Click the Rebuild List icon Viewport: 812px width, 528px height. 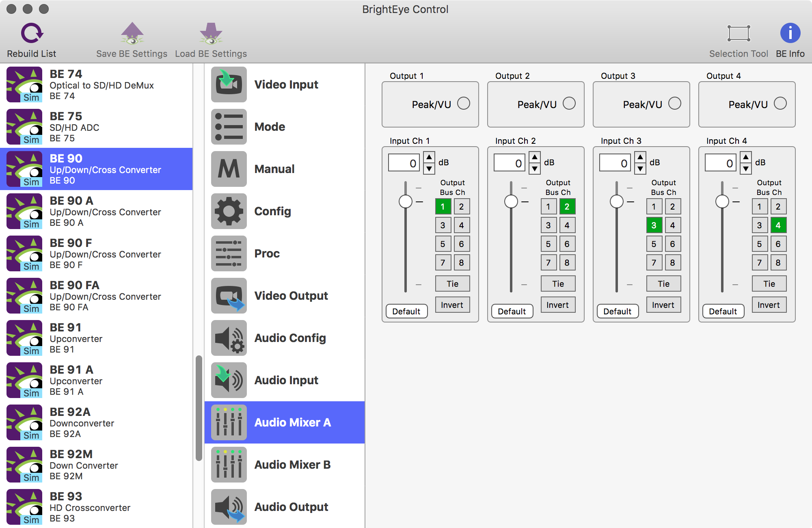[32, 33]
